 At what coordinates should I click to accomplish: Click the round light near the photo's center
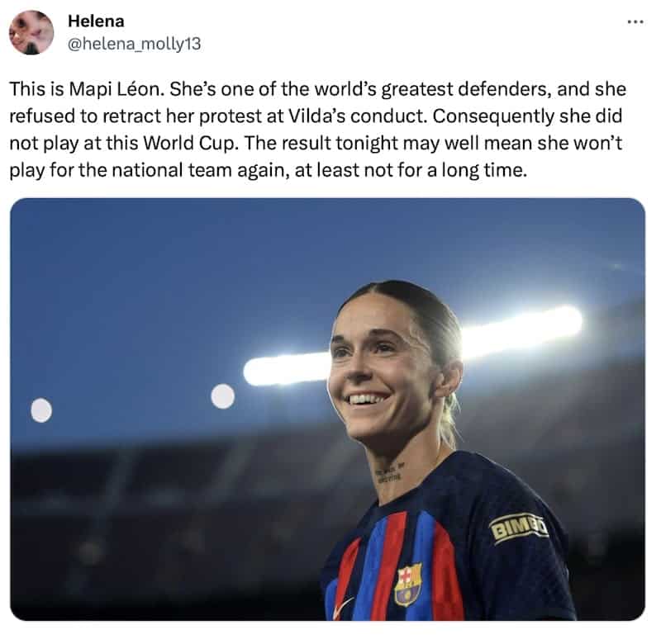[x=222, y=396]
